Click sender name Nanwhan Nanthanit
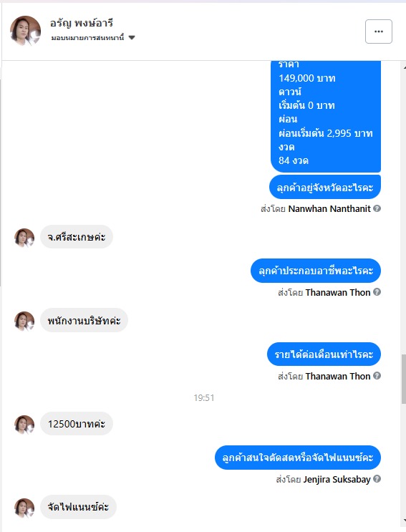406x532 pixels. click(x=329, y=208)
